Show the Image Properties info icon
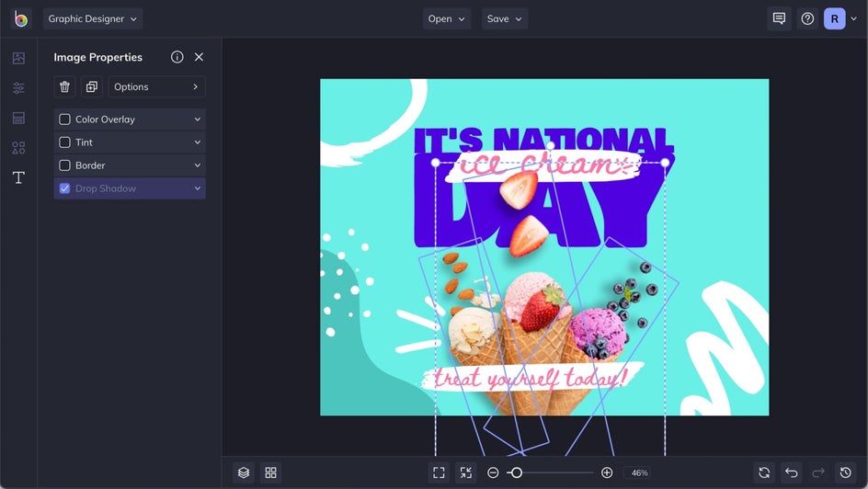 [177, 57]
